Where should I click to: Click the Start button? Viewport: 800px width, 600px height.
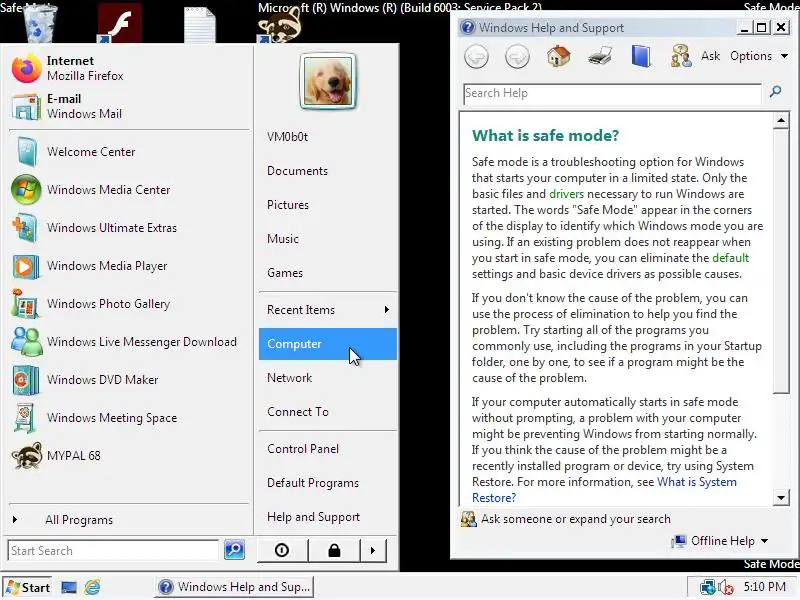[27, 587]
